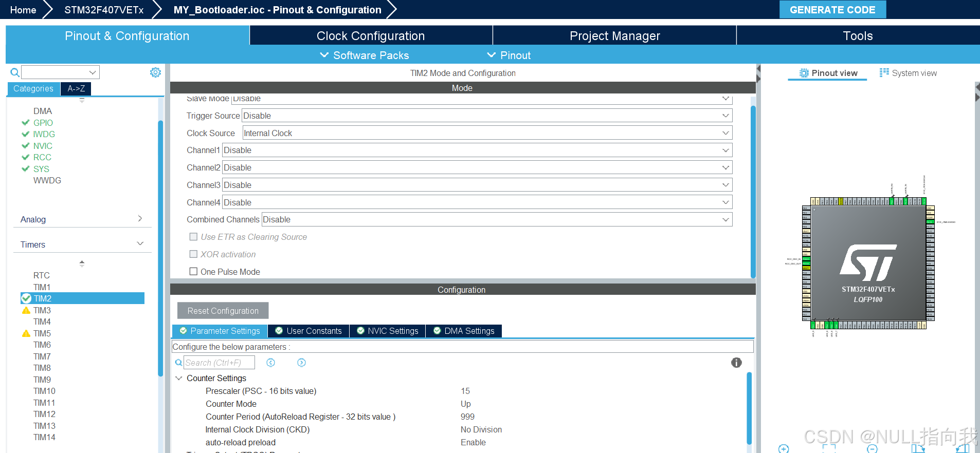Switch to Clock Configuration tab

click(x=371, y=35)
